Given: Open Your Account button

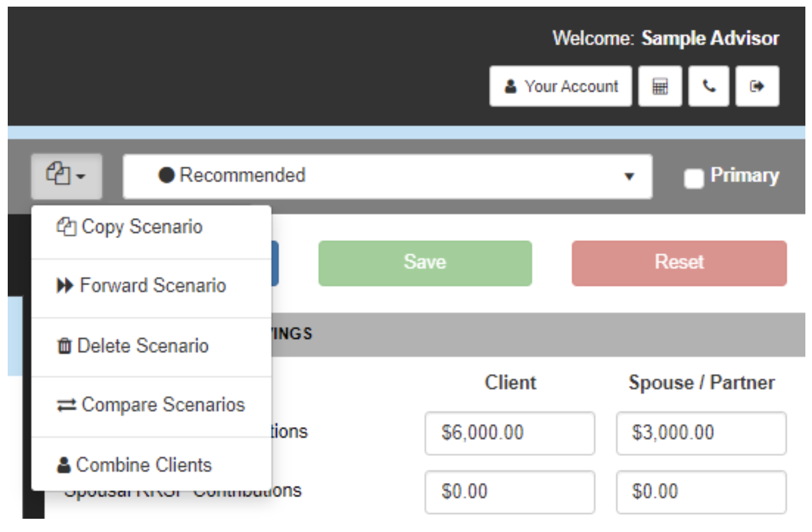Looking at the screenshot, I should coord(560,87).
